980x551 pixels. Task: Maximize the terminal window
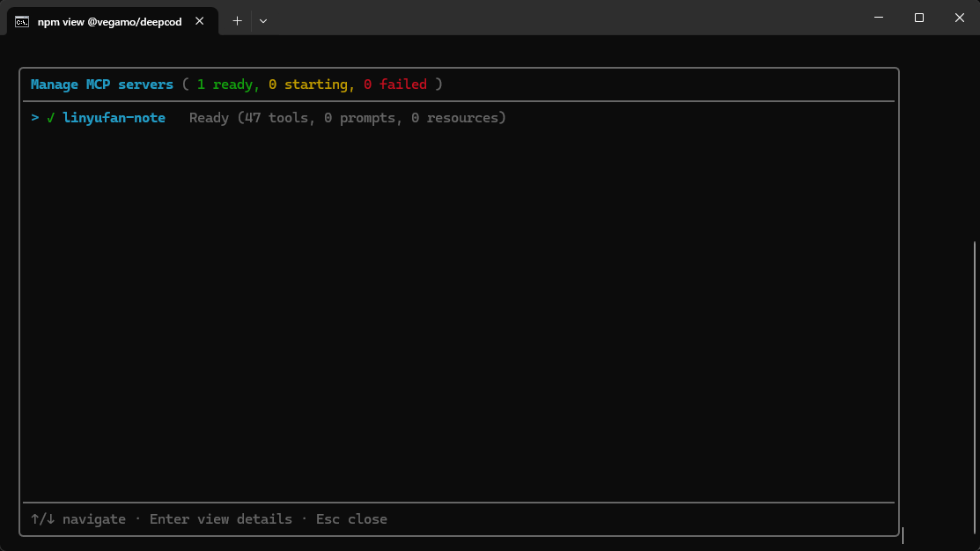[918, 18]
